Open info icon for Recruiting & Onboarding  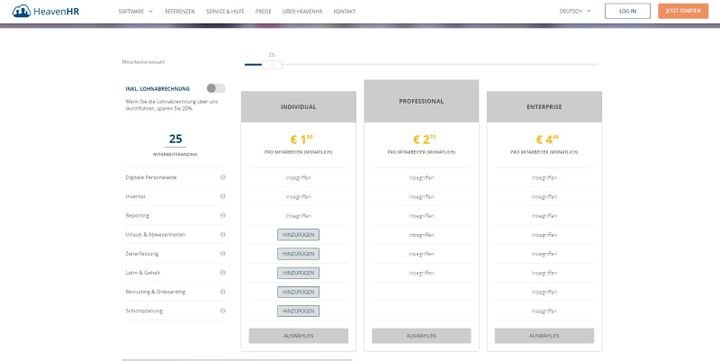[223, 292]
